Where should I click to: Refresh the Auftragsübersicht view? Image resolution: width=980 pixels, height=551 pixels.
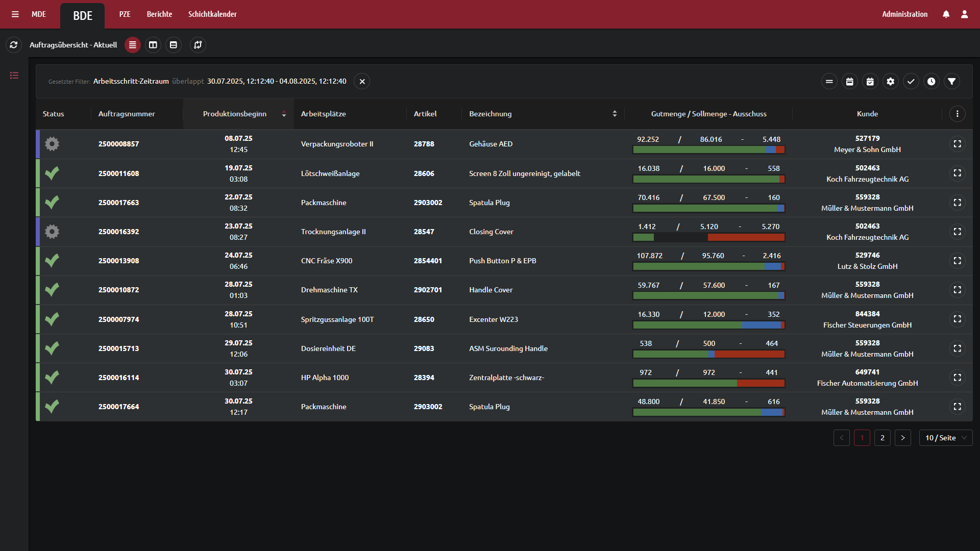tap(14, 45)
